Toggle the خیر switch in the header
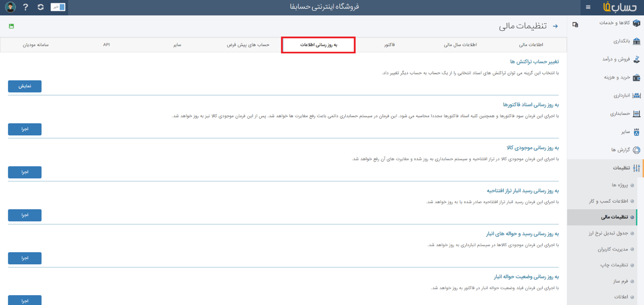This screenshot has height=305, width=644. click(58, 7)
